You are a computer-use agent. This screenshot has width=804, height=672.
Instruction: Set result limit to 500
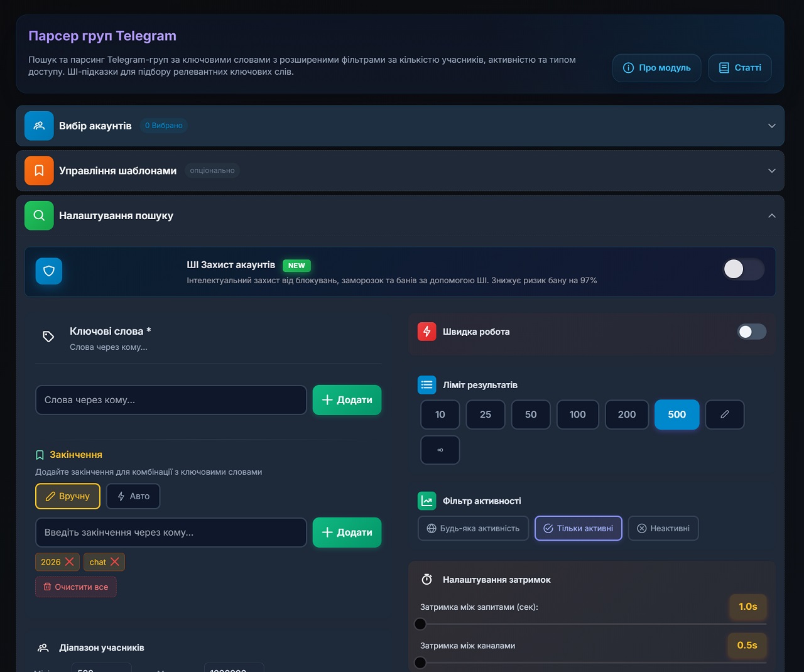tap(677, 415)
